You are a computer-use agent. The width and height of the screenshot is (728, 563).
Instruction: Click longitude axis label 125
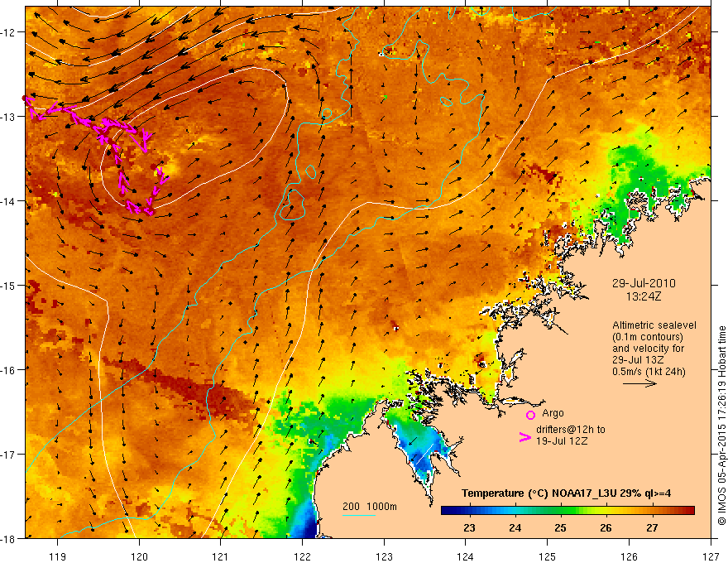(x=548, y=556)
